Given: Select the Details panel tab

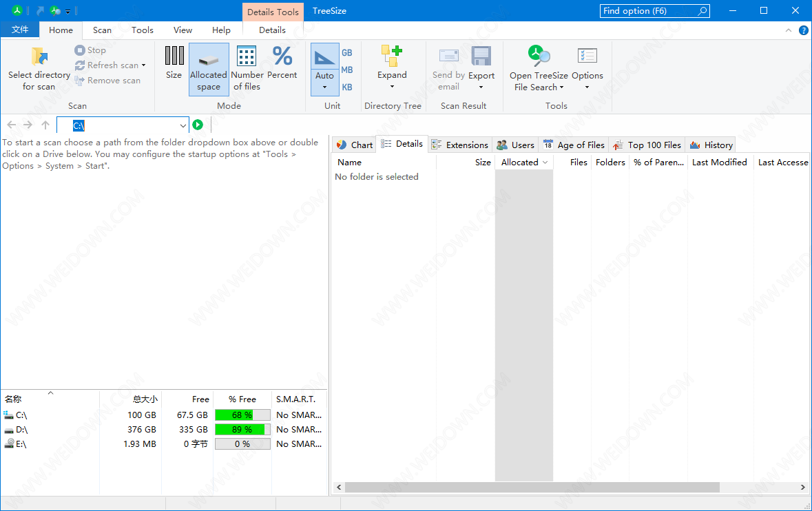Looking at the screenshot, I should [x=402, y=144].
